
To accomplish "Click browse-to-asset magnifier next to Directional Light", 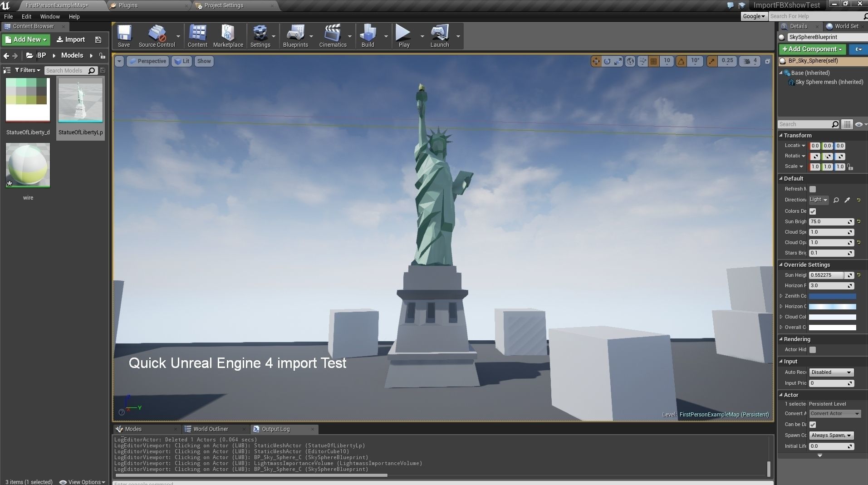I will [836, 200].
